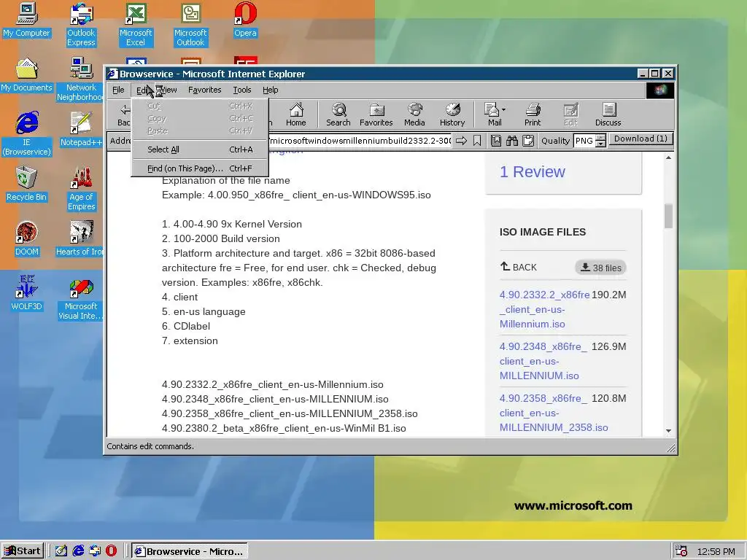The image size is (747, 560).
Task: Click the system tray scheduler icon
Action: (x=681, y=551)
